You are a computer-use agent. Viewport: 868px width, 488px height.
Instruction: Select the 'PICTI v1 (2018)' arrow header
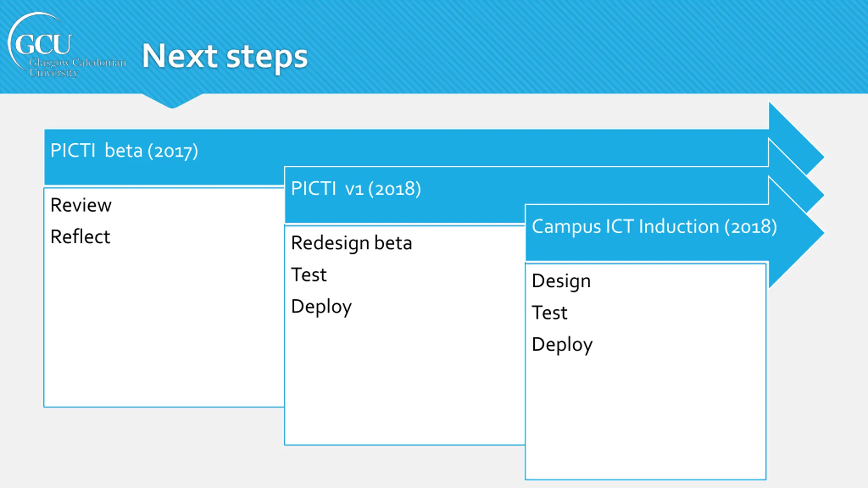coord(356,189)
